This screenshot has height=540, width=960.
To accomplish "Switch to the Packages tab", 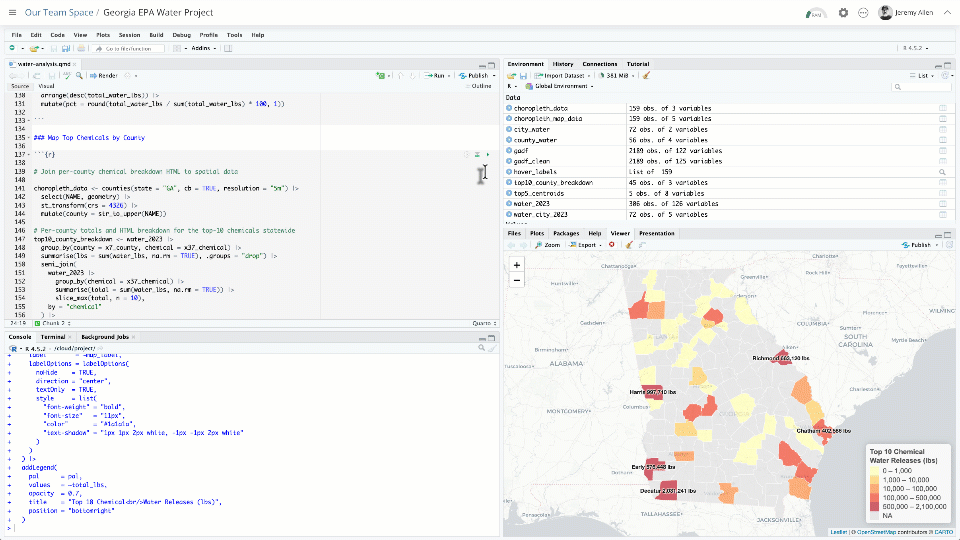I will pos(565,233).
